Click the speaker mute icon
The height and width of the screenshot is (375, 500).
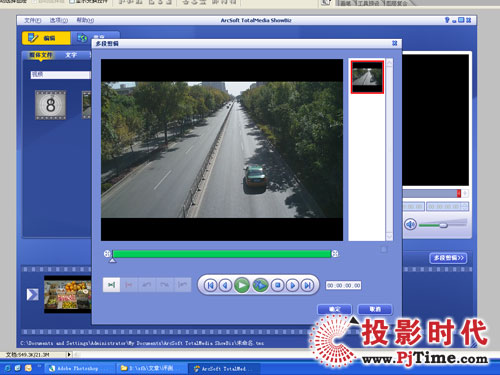pos(410,224)
